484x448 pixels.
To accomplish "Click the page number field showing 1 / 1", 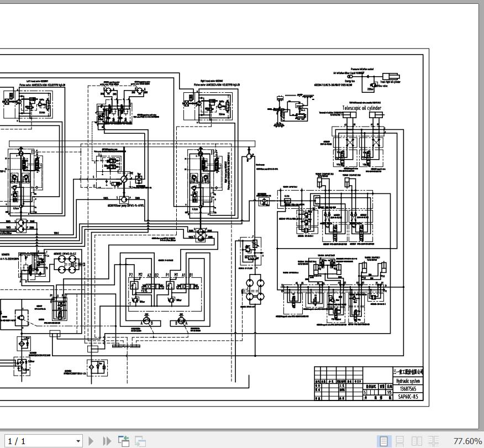I will coord(39,441).
